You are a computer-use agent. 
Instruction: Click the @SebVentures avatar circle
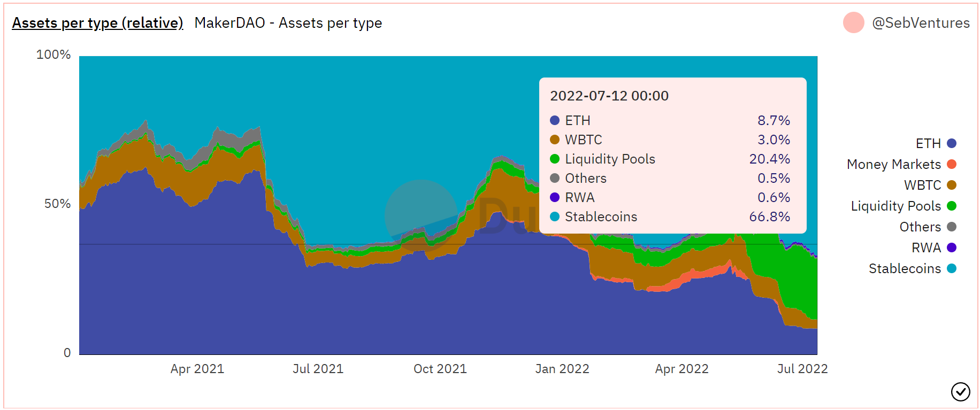[x=853, y=22]
